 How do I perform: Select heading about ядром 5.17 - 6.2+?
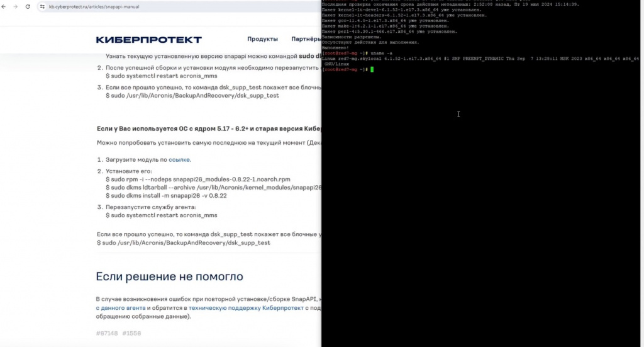point(209,128)
